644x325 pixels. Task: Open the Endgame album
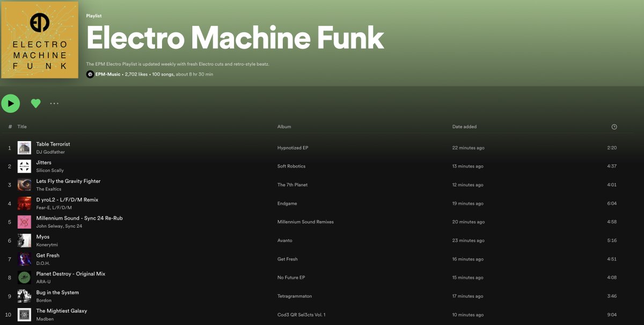[x=287, y=204]
